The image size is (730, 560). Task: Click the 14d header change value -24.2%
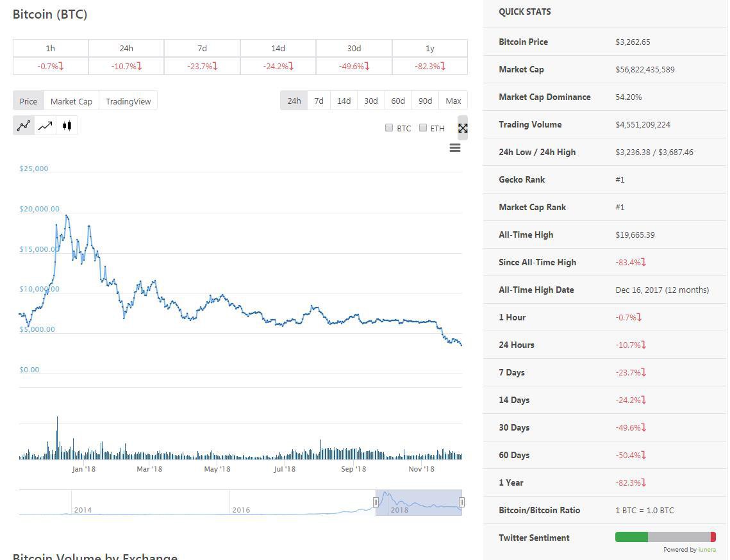(x=278, y=66)
